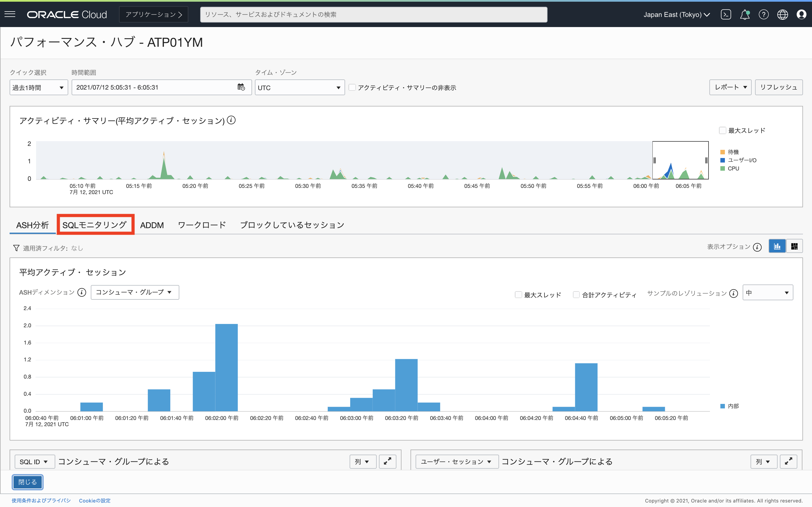
Task: Switch to the SQLモニタリング tab
Action: pyautogui.click(x=95, y=225)
